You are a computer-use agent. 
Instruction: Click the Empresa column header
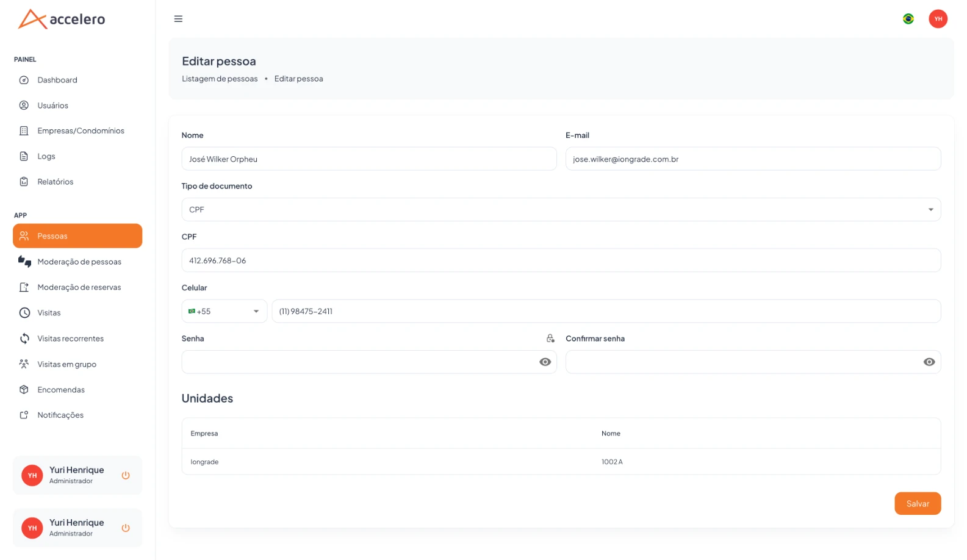click(204, 434)
